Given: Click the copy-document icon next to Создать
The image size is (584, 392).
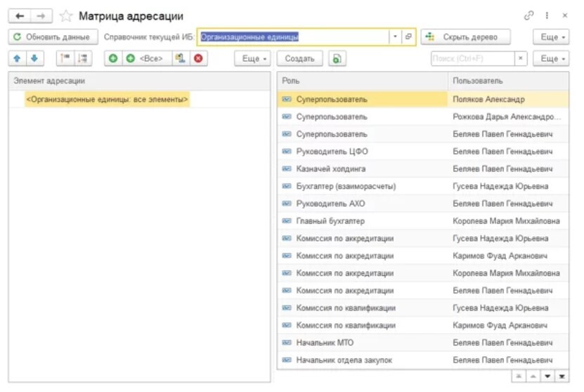Looking at the screenshot, I should pyautogui.click(x=337, y=58).
